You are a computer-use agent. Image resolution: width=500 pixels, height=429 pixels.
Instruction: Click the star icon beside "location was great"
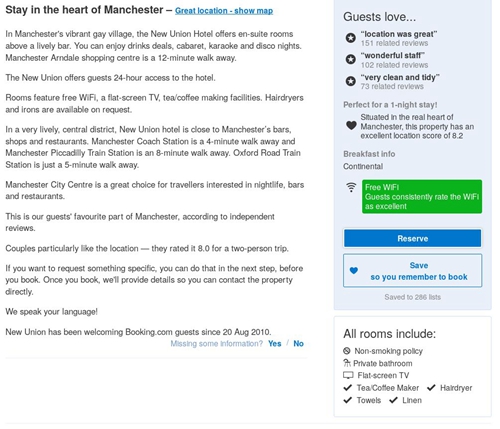tap(350, 38)
